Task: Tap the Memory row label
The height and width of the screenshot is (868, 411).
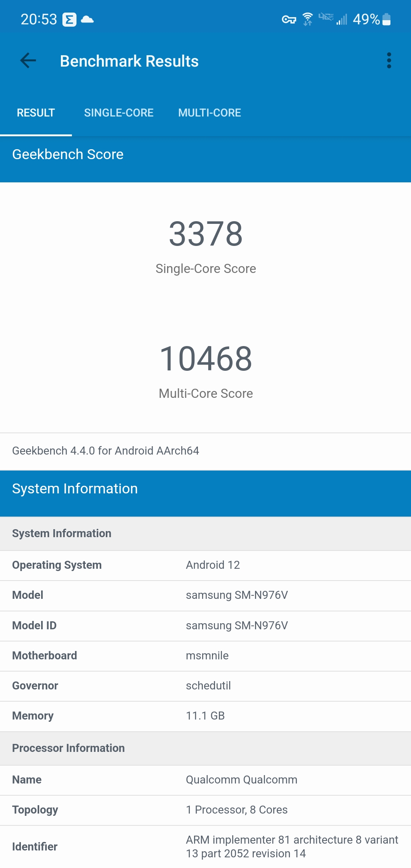Action: point(33,716)
